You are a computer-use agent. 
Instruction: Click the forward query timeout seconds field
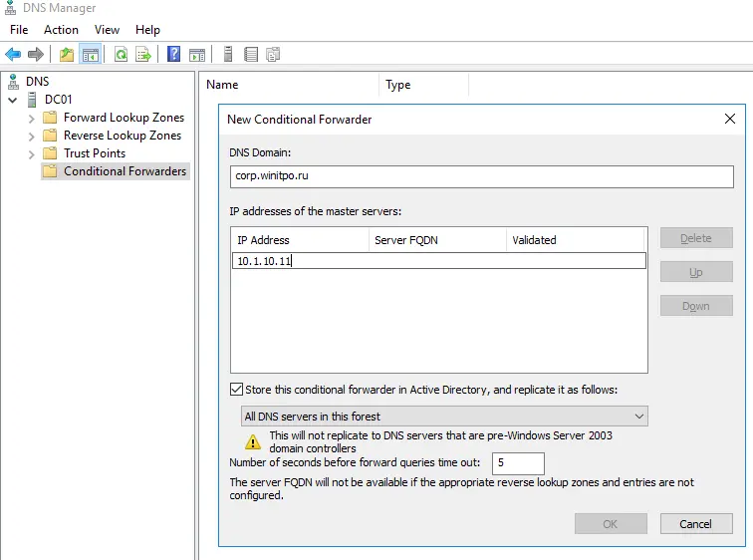pos(517,463)
